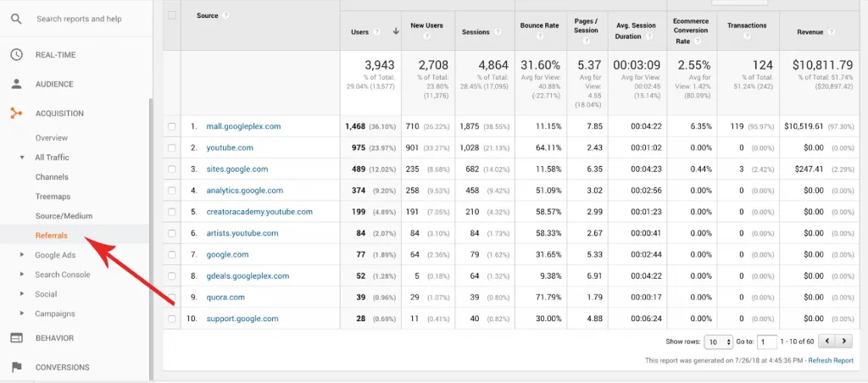The image size is (868, 383).
Task: Click the sidebar vertical scrollbar
Action: pos(151,238)
